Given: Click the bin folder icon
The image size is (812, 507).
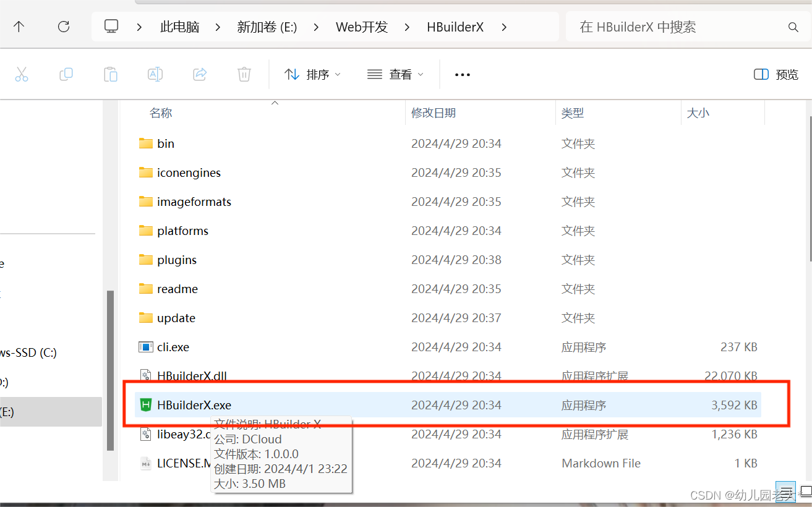Looking at the screenshot, I should tap(146, 143).
